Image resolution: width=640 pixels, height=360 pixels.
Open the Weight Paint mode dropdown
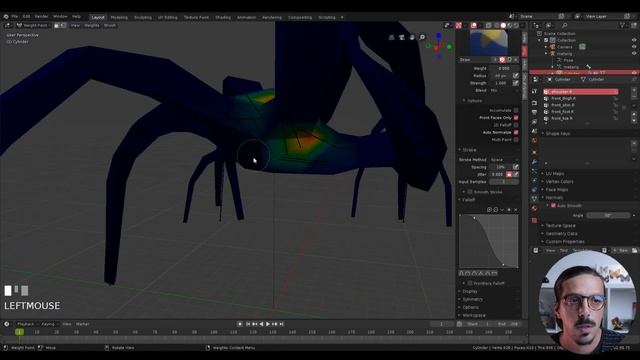(33, 25)
